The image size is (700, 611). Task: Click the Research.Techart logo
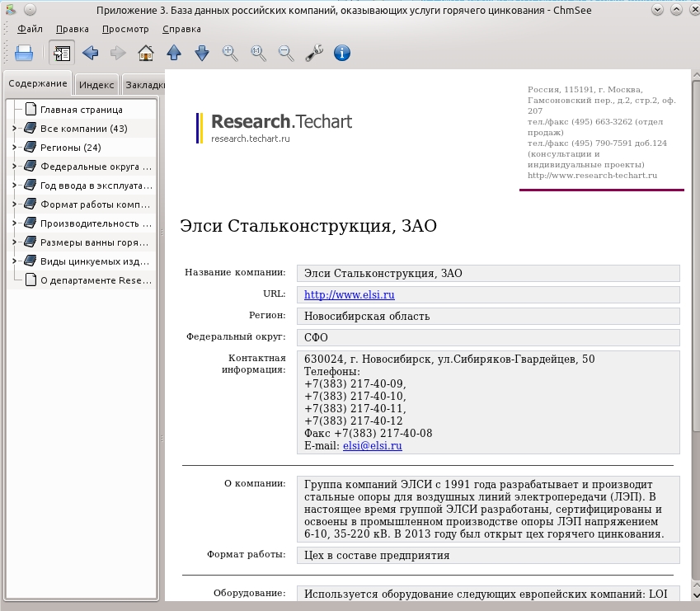(x=274, y=128)
